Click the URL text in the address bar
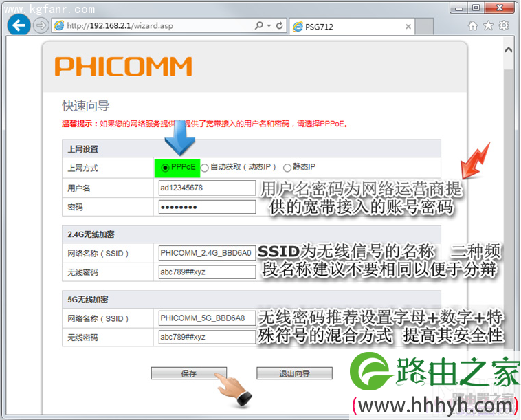Viewport: 521px width, 420px height. point(120,25)
